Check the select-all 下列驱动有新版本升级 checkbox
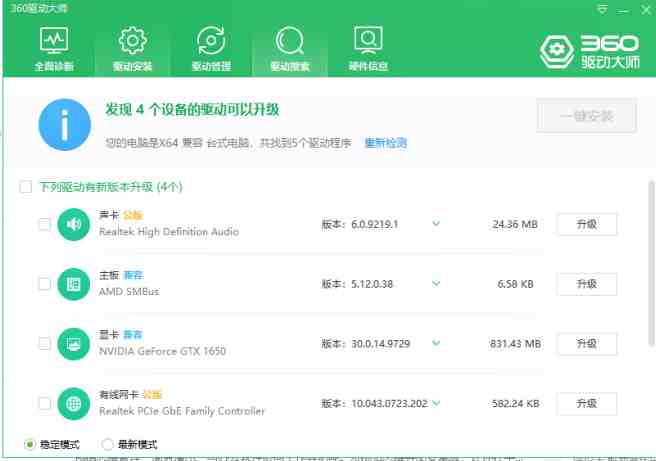656x461 pixels. (x=26, y=187)
